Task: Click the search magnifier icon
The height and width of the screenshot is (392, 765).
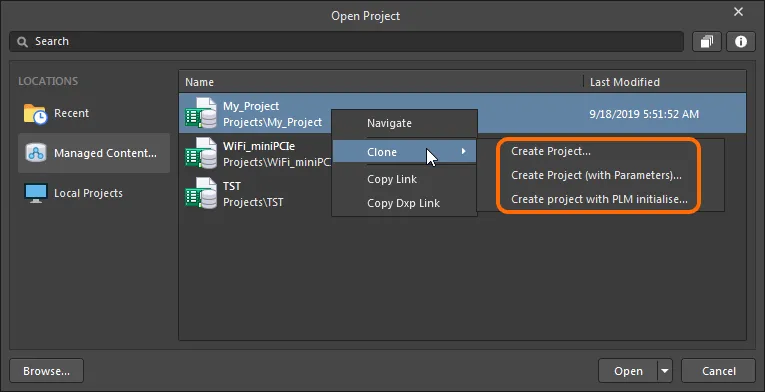Action: [22, 42]
